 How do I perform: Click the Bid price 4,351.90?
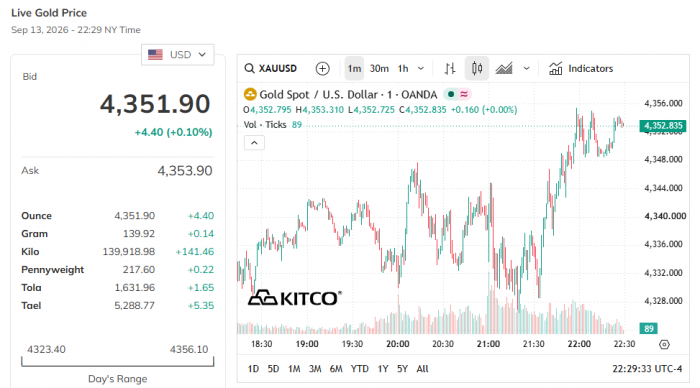tap(155, 104)
